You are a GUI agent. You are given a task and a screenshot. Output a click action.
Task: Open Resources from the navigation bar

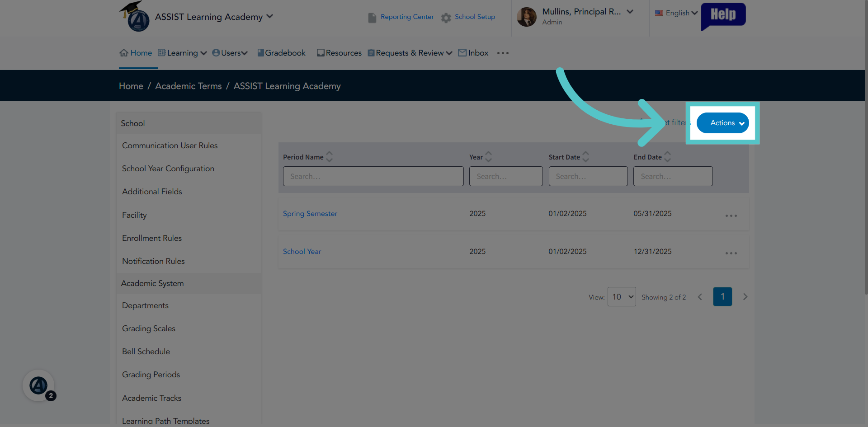click(344, 53)
